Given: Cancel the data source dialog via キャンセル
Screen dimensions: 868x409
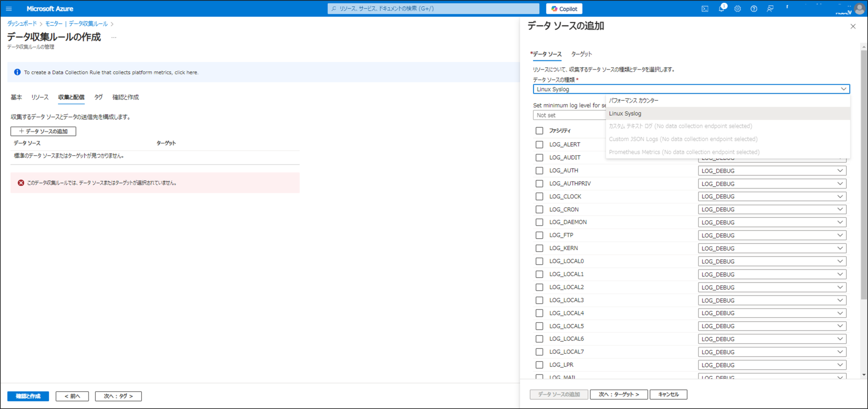Looking at the screenshot, I should (668, 394).
